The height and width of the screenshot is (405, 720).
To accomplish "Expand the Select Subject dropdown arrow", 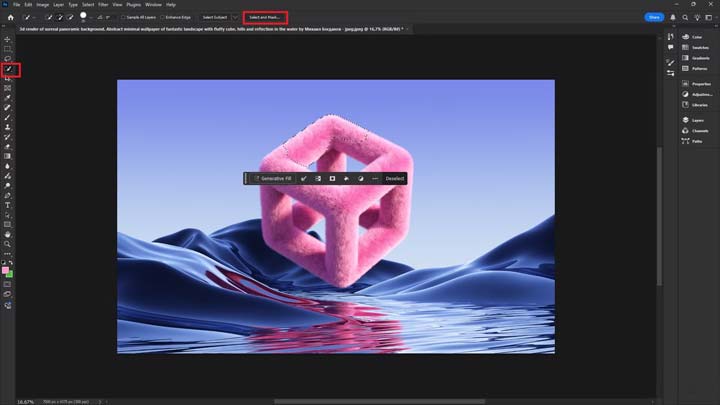I will coord(236,17).
